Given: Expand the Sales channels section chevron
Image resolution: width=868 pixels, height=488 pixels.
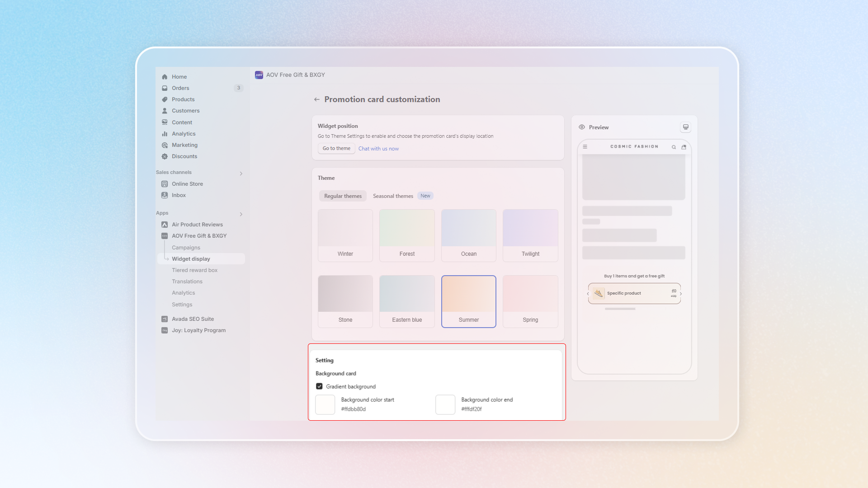Looking at the screenshot, I should pyautogui.click(x=241, y=174).
